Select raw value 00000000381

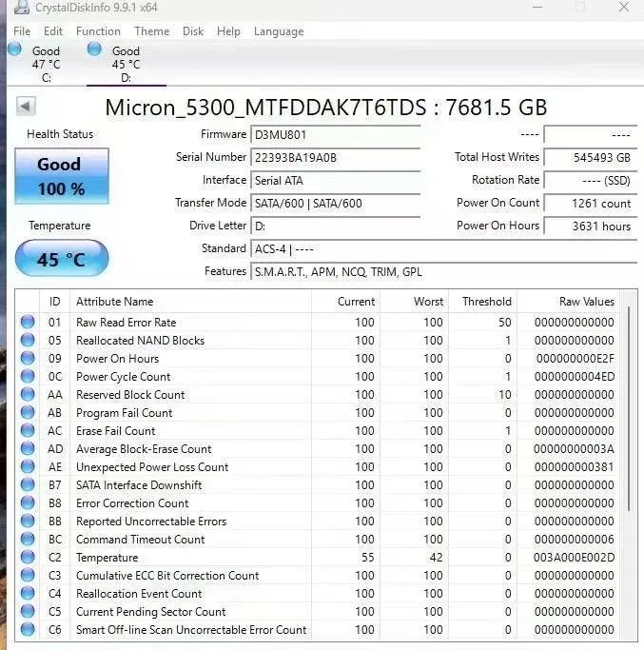[575, 467]
